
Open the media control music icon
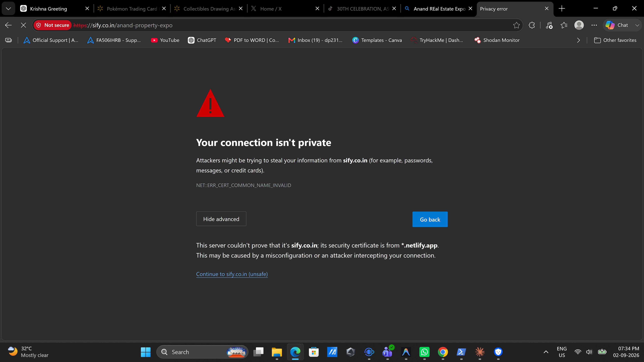(x=549, y=25)
